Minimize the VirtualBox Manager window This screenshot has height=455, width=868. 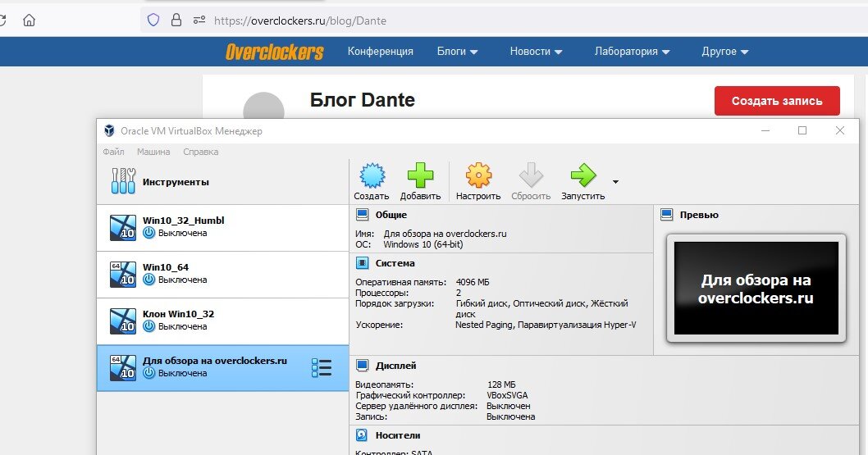pyautogui.click(x=765, y=130)
